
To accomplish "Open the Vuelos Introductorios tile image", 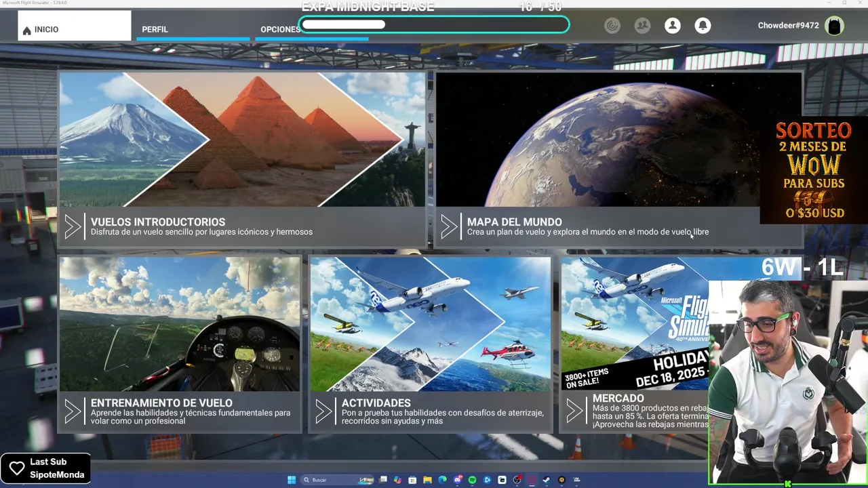I will pyautogui.click(x=242, y=139).
